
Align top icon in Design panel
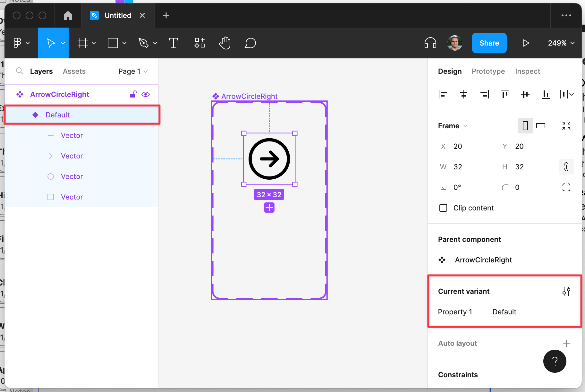click(505, 94)
